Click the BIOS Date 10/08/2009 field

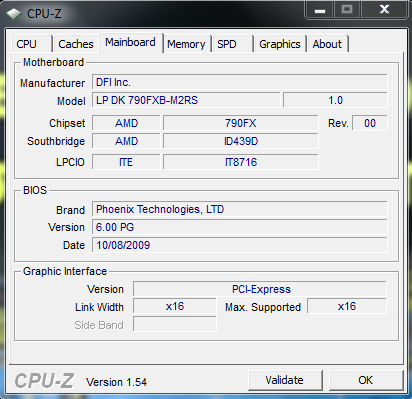(x=240, y=245)
